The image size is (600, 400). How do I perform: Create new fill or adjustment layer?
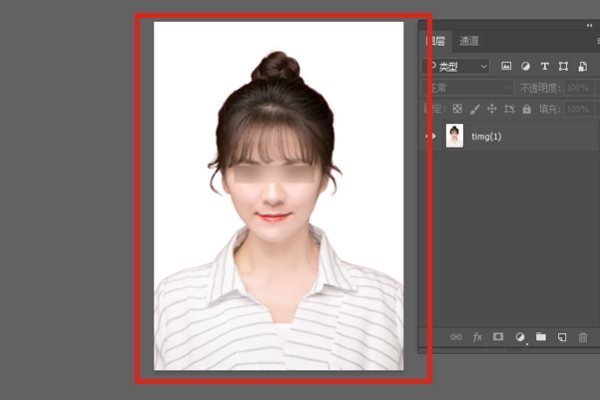[520, 337]
